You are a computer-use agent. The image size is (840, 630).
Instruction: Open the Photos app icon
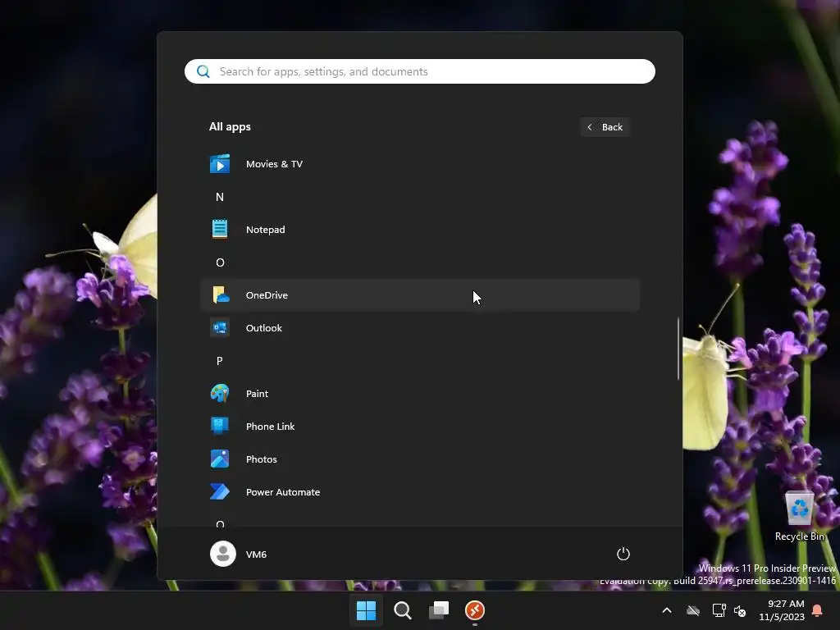[x=220, y=459]
